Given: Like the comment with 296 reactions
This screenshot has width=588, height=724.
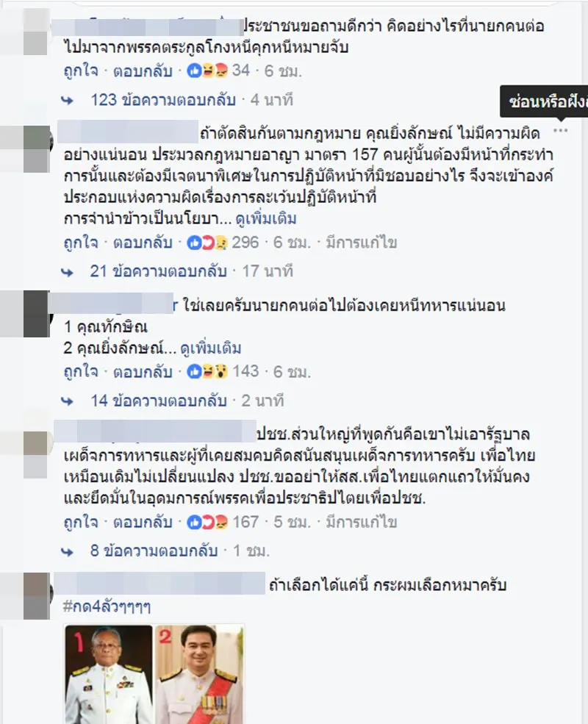Looking at the screenshot, I should 82,243.
